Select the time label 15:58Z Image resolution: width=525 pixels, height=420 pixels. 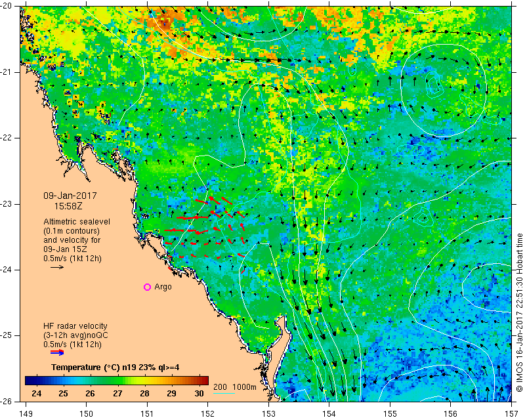click(68, 206)
